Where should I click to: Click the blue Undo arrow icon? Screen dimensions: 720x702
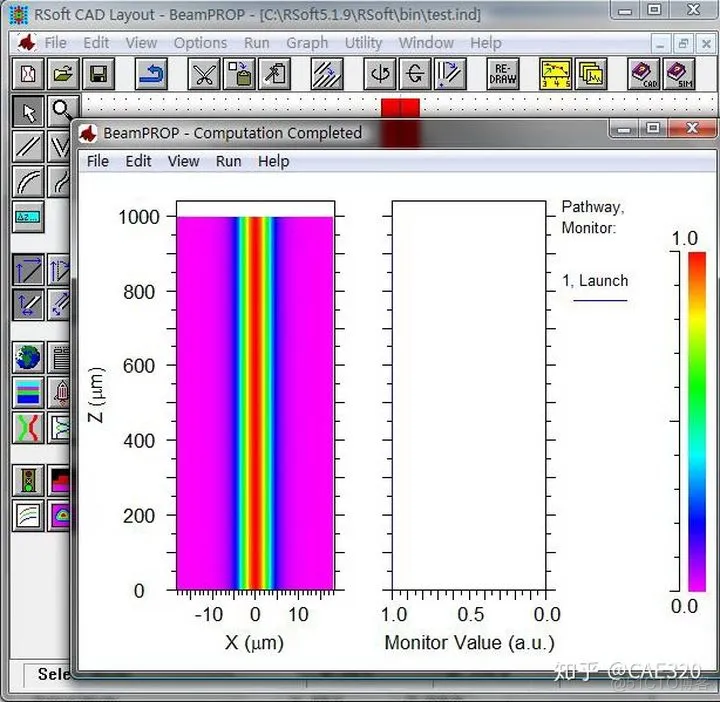[x=151, y=75]
